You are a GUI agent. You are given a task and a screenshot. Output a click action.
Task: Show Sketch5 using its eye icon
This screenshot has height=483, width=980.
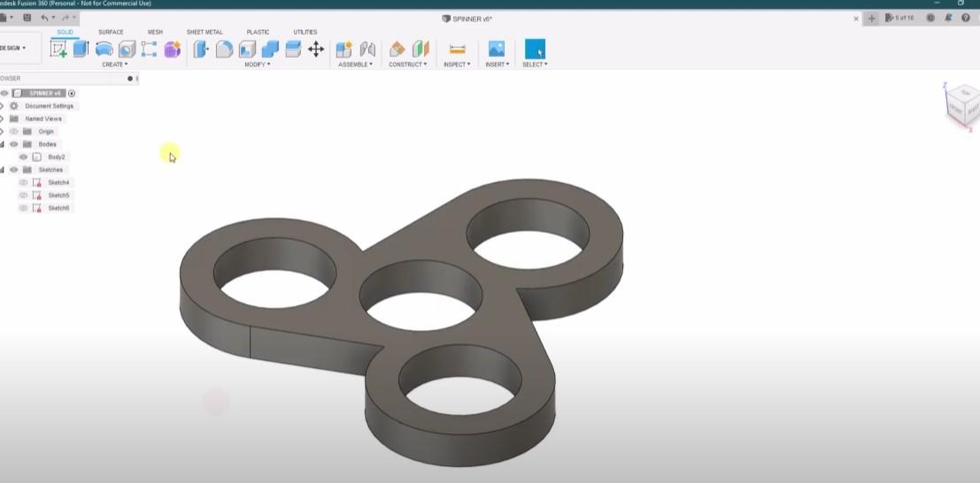(x=23, y=195)
